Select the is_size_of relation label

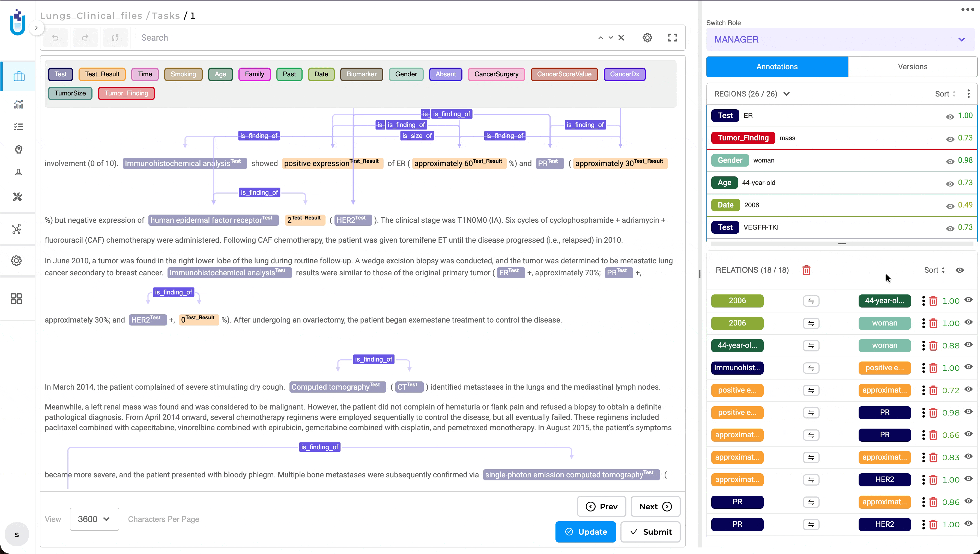click(x=417, y=136)
